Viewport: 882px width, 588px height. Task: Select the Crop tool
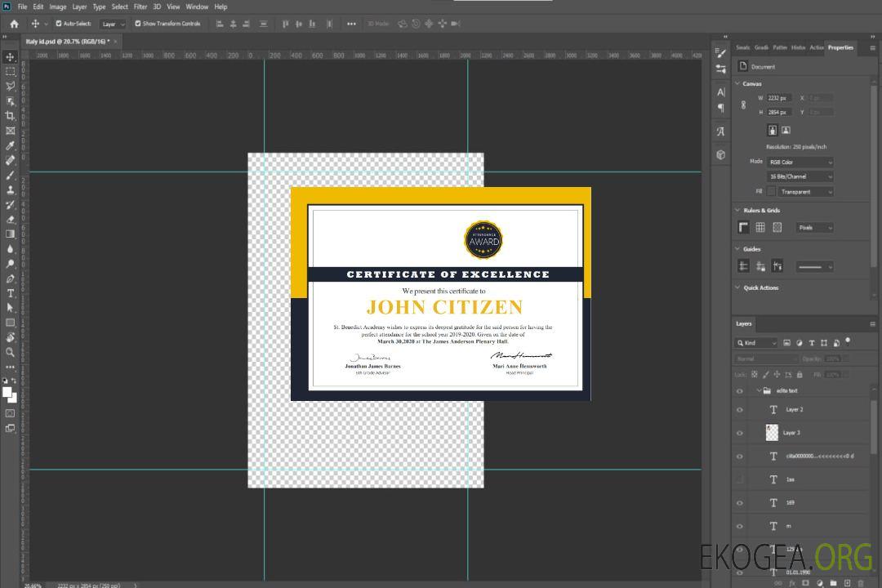pos(11,116)
